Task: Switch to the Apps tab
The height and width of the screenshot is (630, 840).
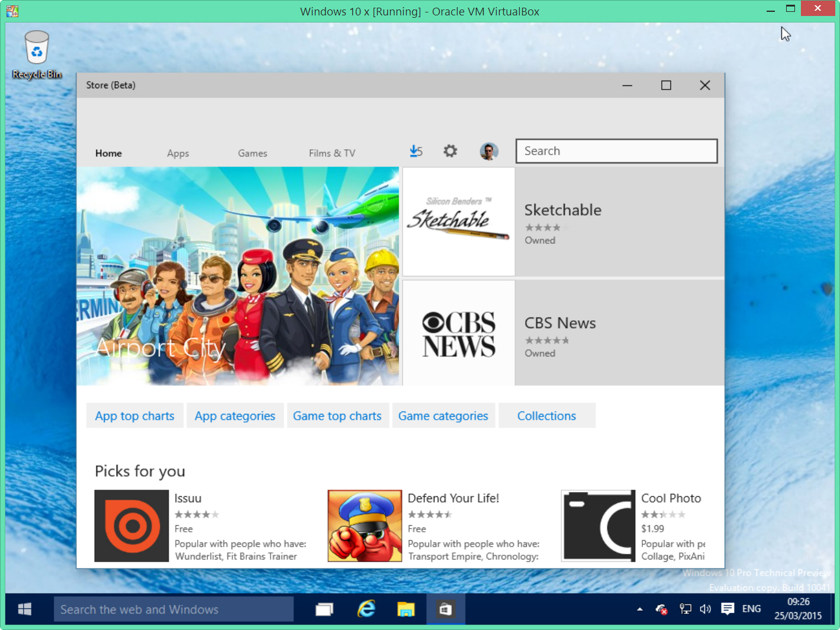Action: [178, 153]
